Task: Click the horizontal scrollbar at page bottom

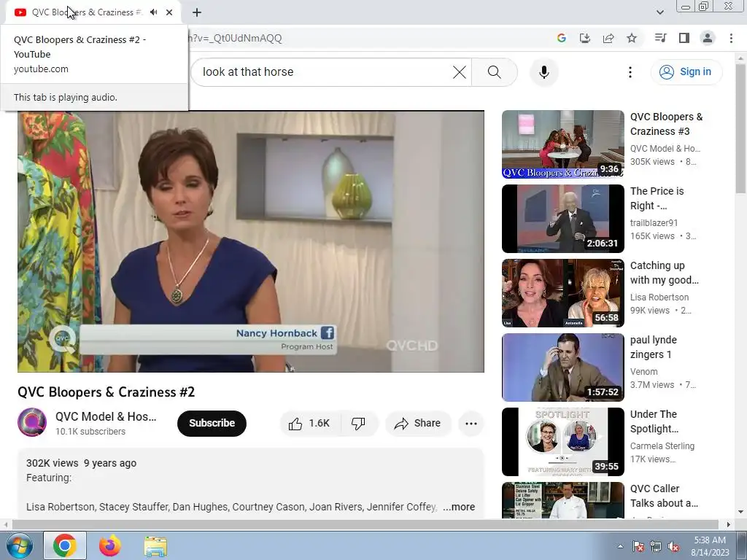Action: coord(365,524)
